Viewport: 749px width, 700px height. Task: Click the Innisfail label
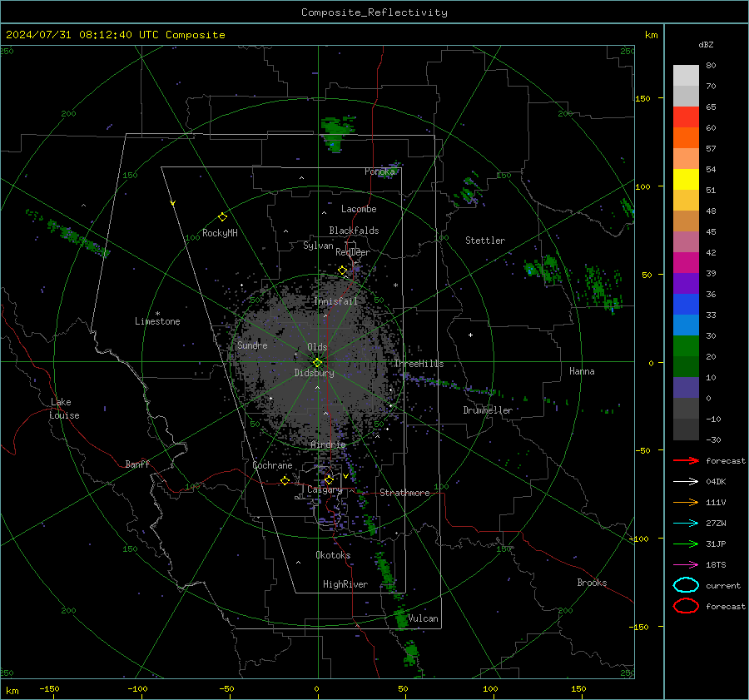point(335,301)
